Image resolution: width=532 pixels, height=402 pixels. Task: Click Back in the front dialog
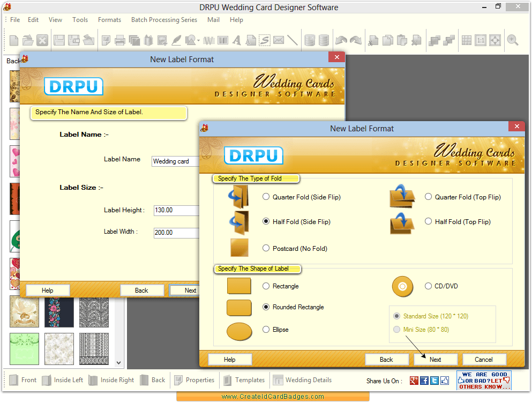(387, 360)
